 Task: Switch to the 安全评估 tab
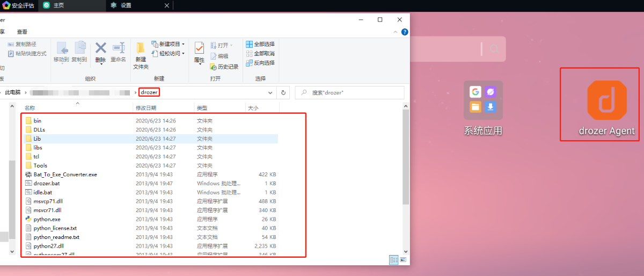click(x=18, y=5)
